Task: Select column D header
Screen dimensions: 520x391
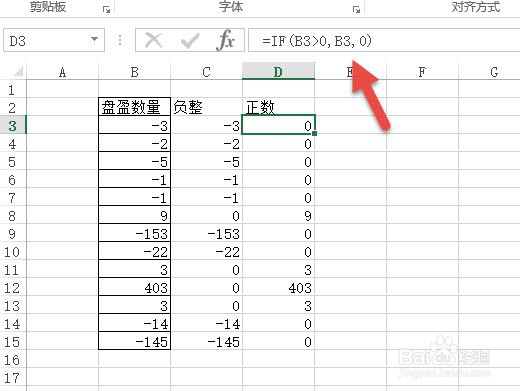Action: click(278, 72)
